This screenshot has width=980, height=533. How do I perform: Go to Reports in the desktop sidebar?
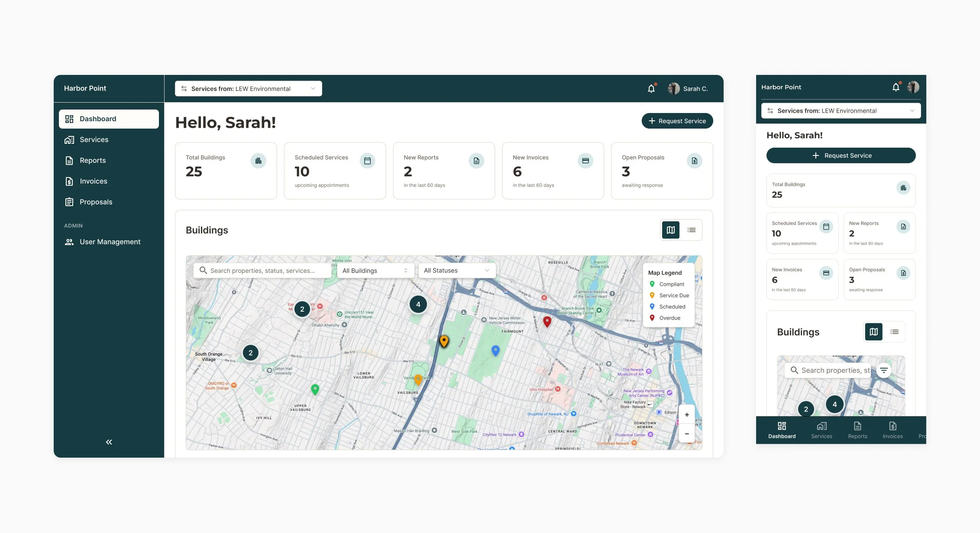point(109,161)
